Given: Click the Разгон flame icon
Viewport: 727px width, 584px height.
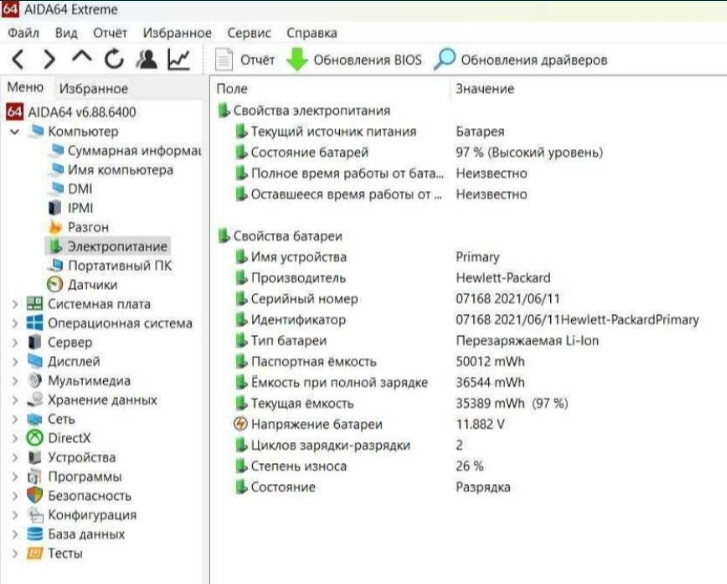Looking at the screenshot, I should pyautogui.click(x=55, y=227).
